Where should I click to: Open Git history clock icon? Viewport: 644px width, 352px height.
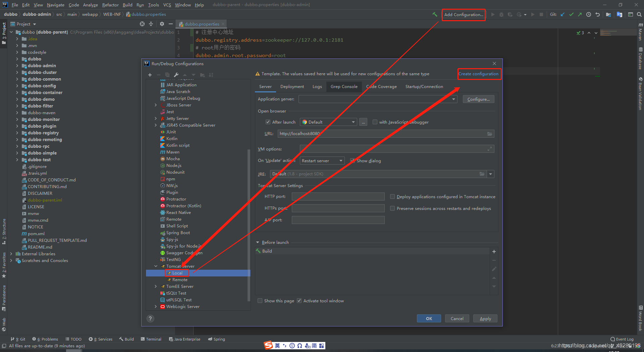[589, 14]
